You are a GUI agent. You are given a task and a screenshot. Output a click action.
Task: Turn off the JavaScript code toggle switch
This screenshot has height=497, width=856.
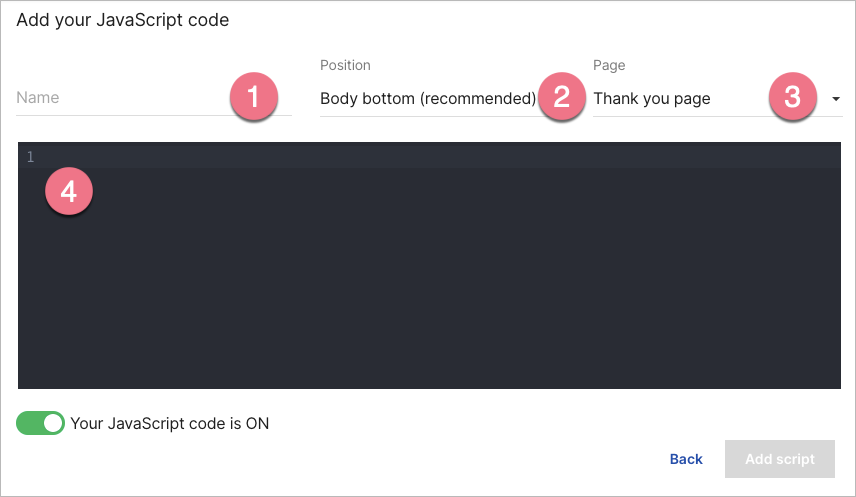point(40,423)
